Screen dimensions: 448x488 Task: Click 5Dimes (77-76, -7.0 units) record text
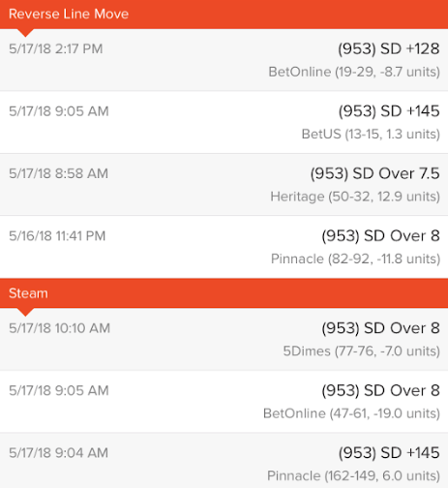coord(362,351)
